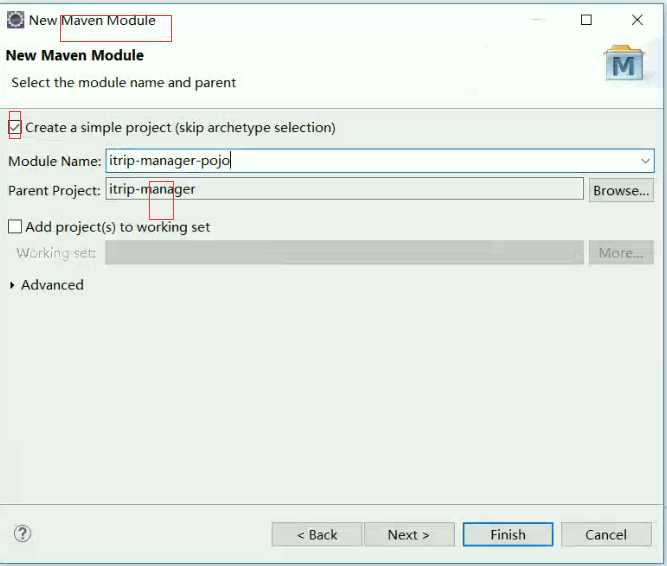The image size is (667, 566).
Task: Click Finish to create module
Action: pos(508,535)
